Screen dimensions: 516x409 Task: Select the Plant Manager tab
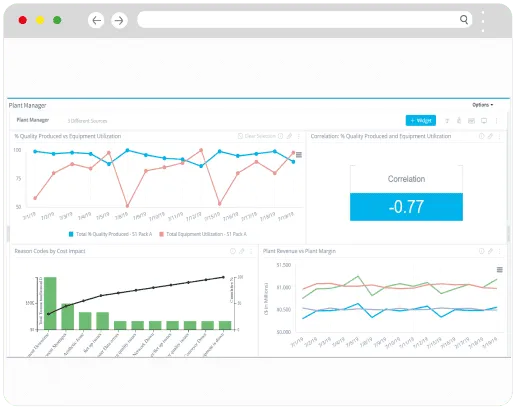33,120
